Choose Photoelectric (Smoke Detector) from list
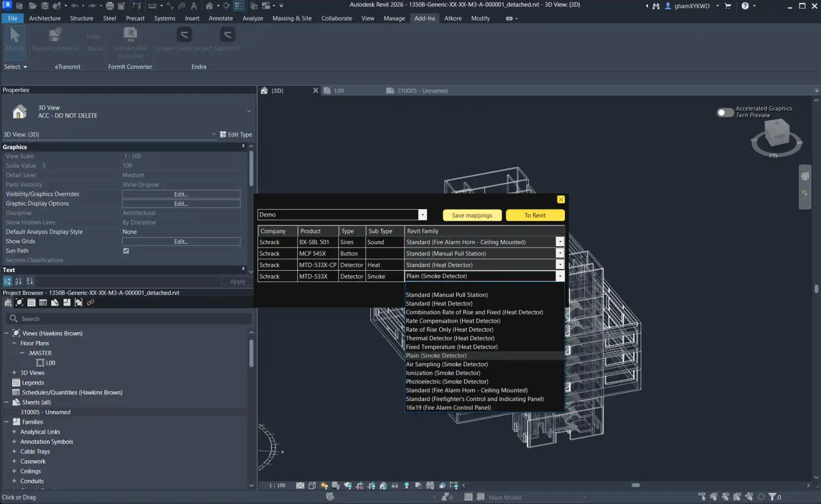821x504 pixels. point(447,382)
